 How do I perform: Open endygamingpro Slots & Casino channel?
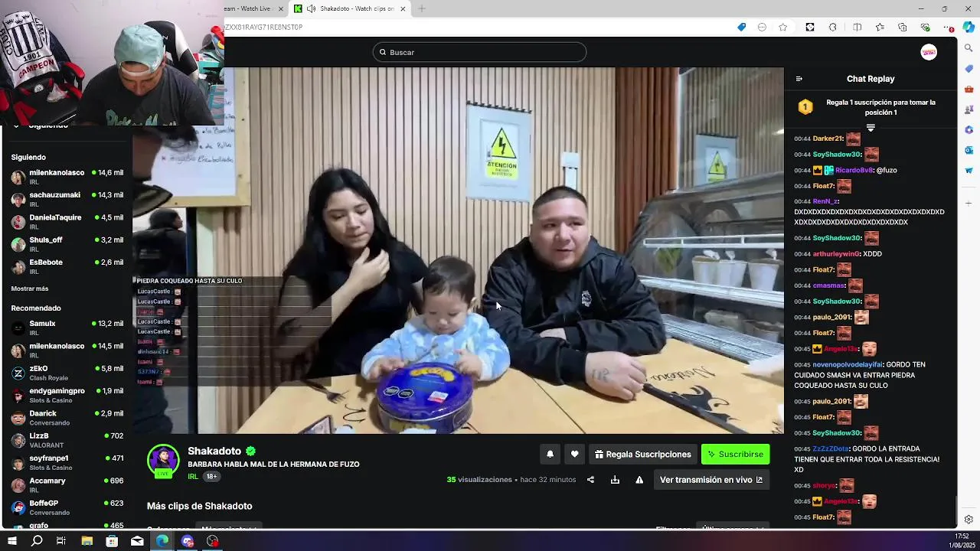(x=67, y=395)
